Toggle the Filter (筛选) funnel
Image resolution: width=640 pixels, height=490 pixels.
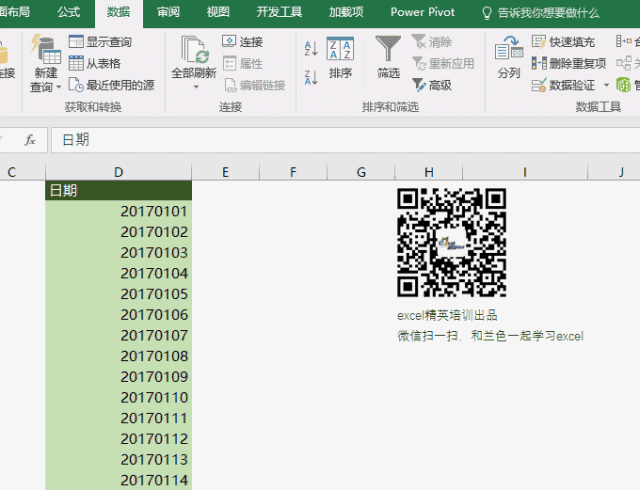388,57
